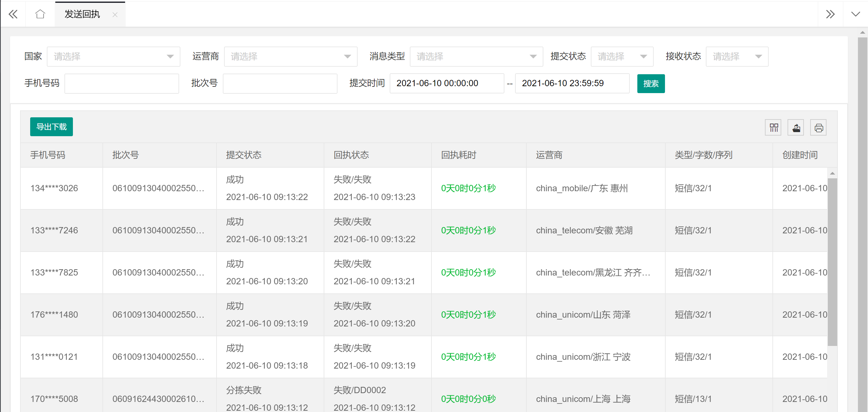Go to the home tab icon

[40, 14]
